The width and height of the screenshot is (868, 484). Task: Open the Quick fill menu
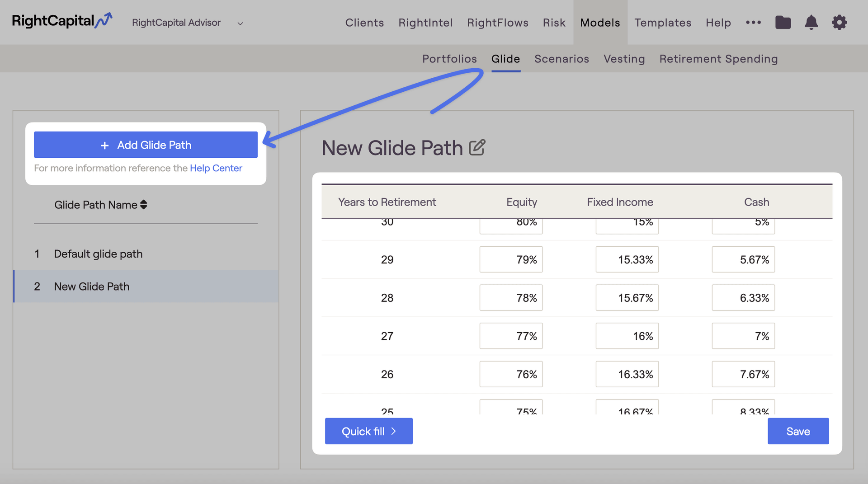[369, 431]
